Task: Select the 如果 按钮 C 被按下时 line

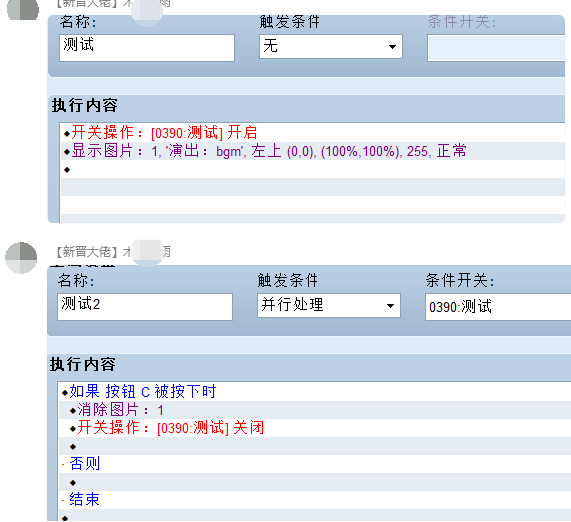Action: click(315, 392)
